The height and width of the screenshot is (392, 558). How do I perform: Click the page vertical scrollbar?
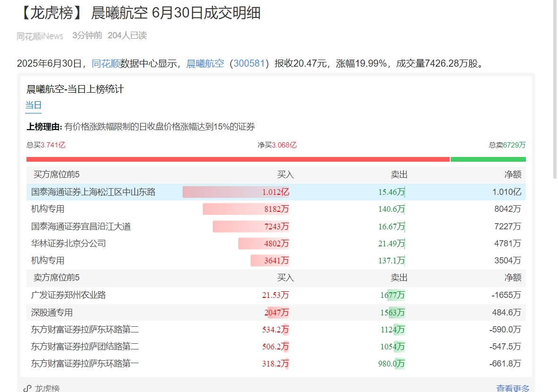[554, 89]
